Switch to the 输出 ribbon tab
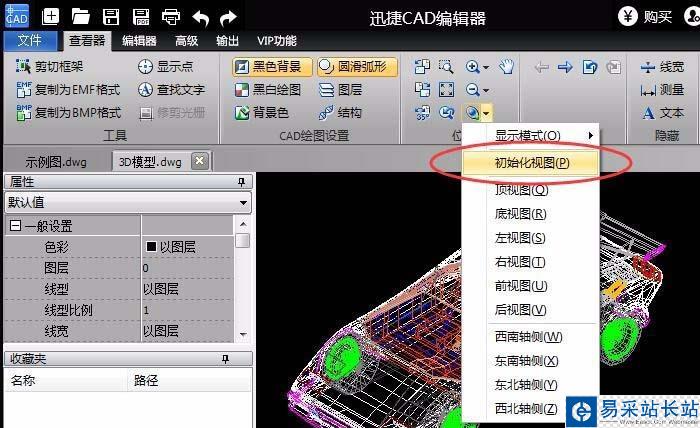The image size is (700, 428). click(227, 41)
